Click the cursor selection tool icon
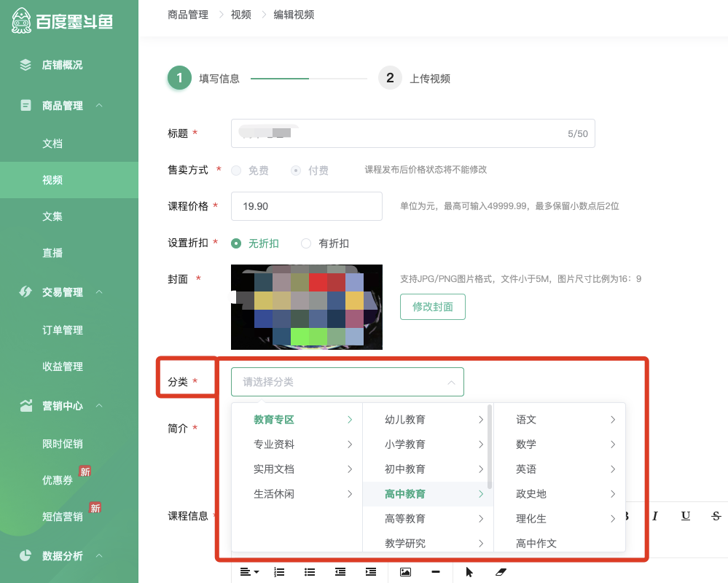This screenshot has width=728, height=583. [x=470, y=571]
